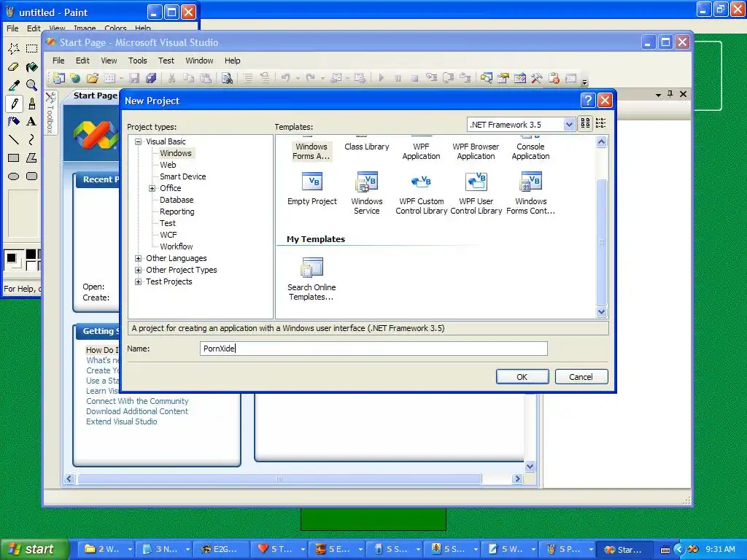Screen dimensions: 747x560
Task: Open the collapsed Toolbox side tab
Action: point(50,113)
